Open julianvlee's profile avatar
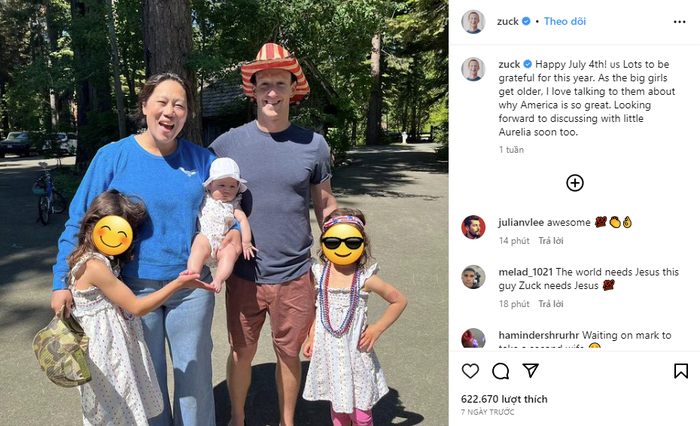This screenshot has height=426, width=700. coord(473,227)
